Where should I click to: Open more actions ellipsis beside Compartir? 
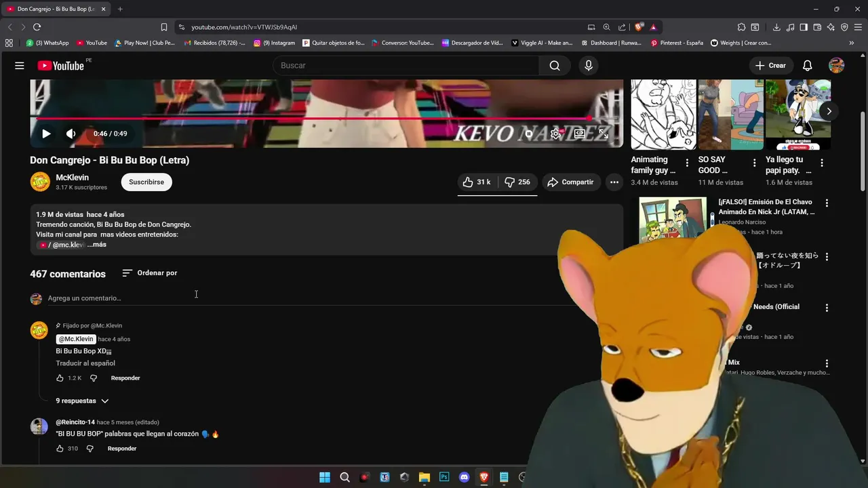click(x=614, y=182)
